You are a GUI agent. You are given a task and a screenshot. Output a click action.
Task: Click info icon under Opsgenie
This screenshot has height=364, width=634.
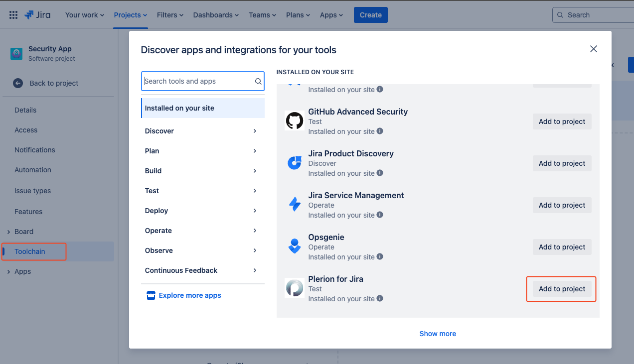(x=380, y=257)
